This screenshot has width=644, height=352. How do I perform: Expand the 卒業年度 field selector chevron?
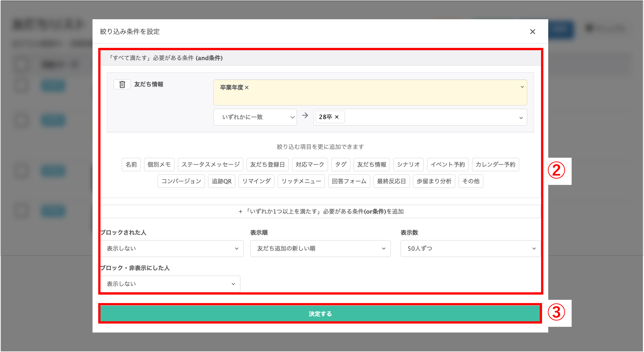tap(522, 87)
